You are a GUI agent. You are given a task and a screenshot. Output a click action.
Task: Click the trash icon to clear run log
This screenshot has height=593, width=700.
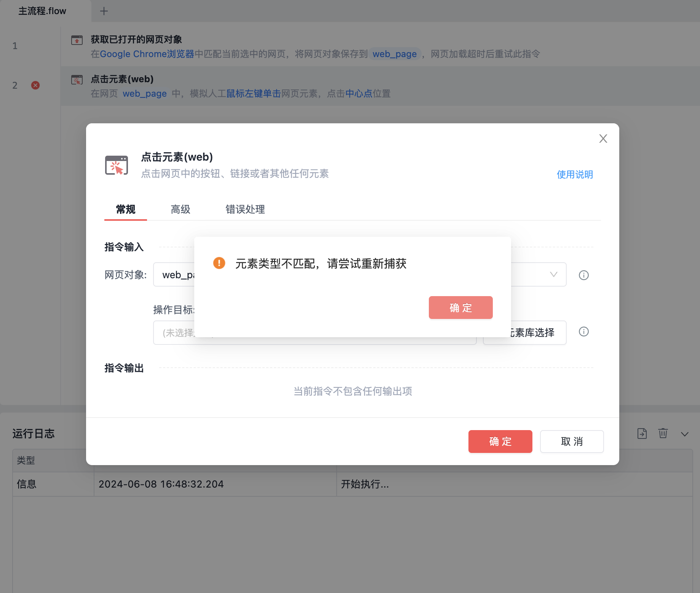coord(663,433)
